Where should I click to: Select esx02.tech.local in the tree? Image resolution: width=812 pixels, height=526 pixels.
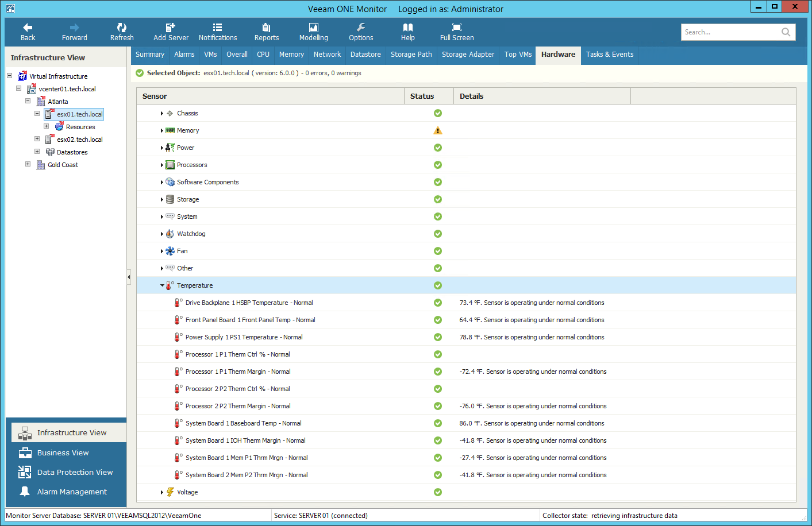click(80, 140)
